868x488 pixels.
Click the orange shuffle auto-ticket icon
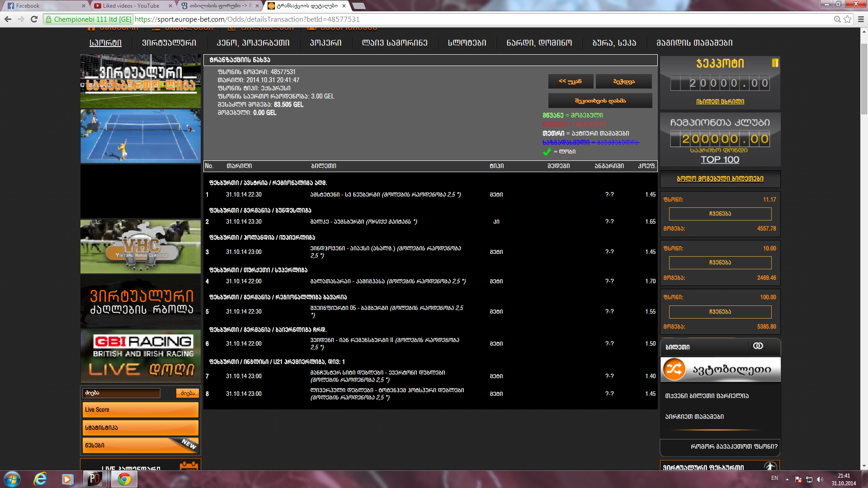674,370
